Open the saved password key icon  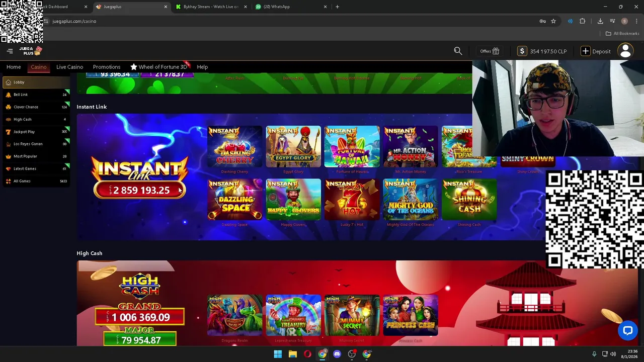pos(542,21)
